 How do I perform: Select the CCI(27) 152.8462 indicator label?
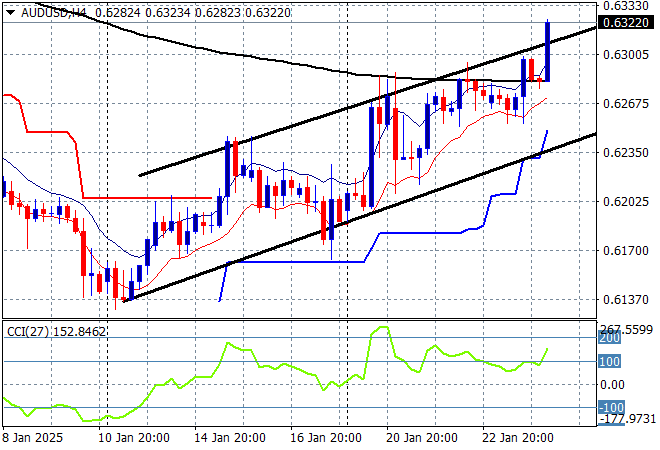56,332
